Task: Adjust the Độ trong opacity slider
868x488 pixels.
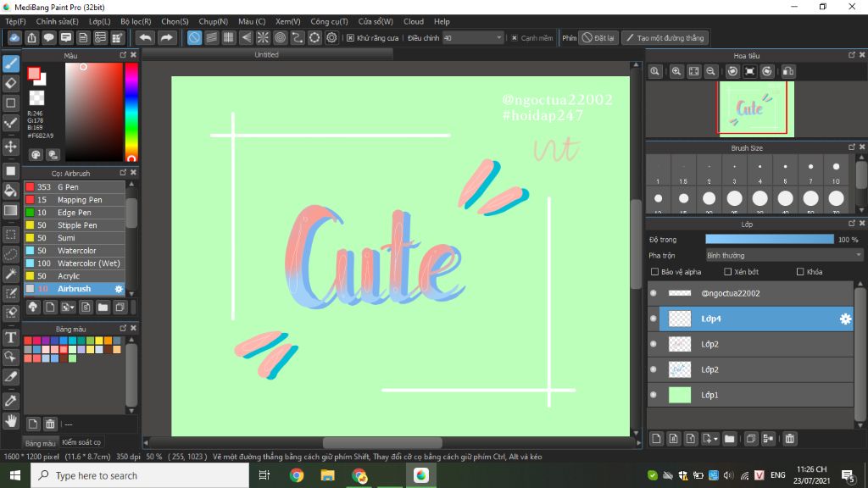Action: [x=770, y=240]
